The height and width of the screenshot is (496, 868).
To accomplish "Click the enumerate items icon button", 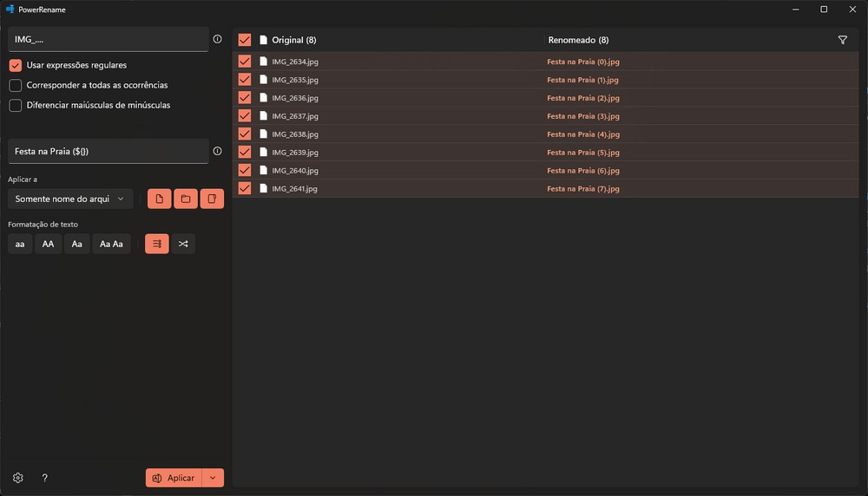I will pyautogui.click(x=157, y=245).
